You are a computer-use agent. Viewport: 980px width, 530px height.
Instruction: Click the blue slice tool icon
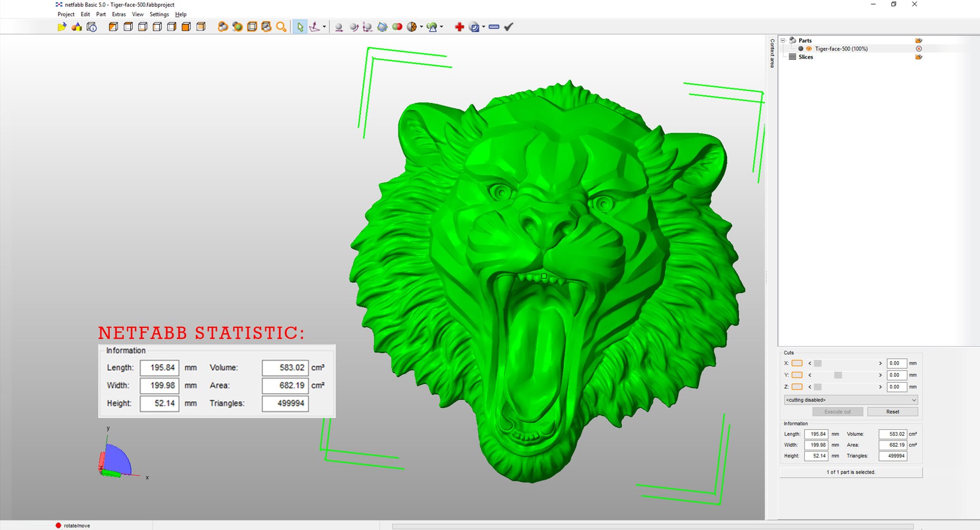(474, 27)
